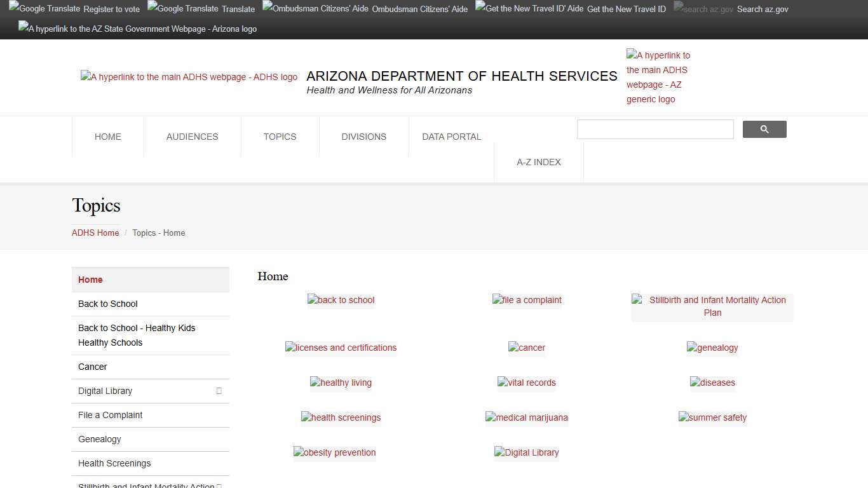This screenshot has height=488, width=868.
Task: Open the obesity prevention image tile
Action: point(334,452)
